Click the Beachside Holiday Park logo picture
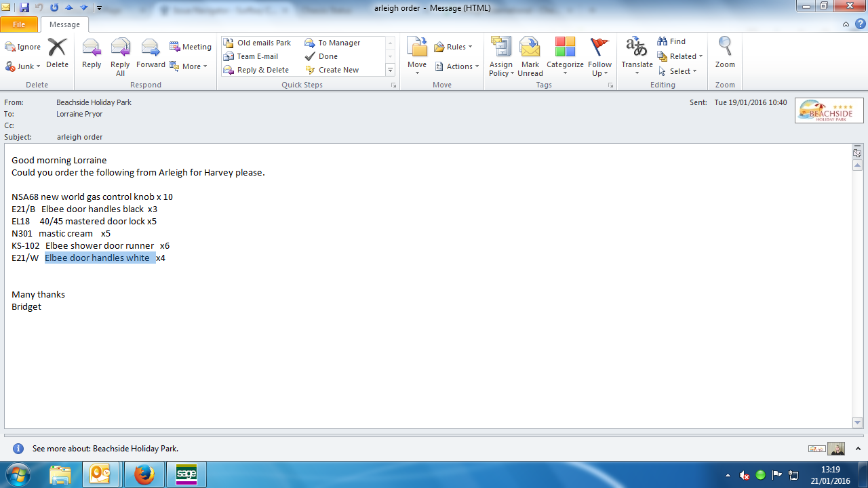 tap(829, 110)
